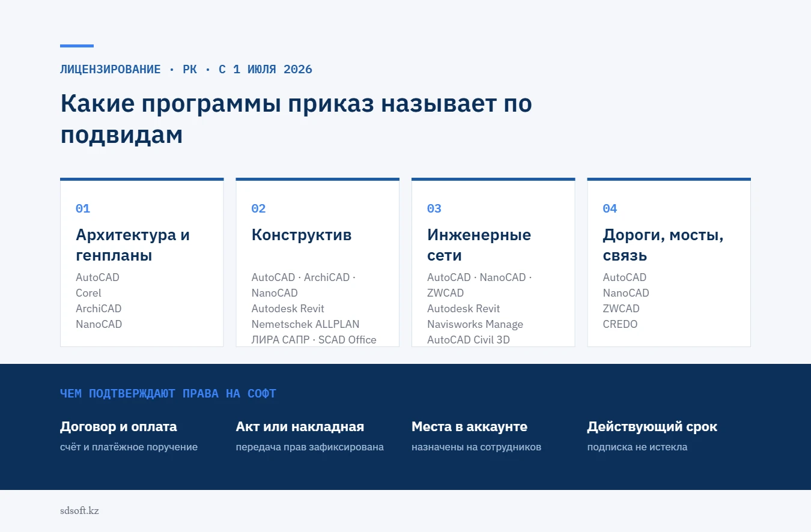Click the card number "04"
This screenshot has width=811, height=532.
[610, 208]
